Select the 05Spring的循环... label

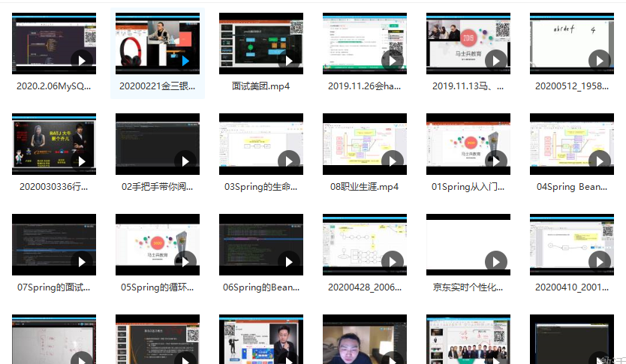158,287
